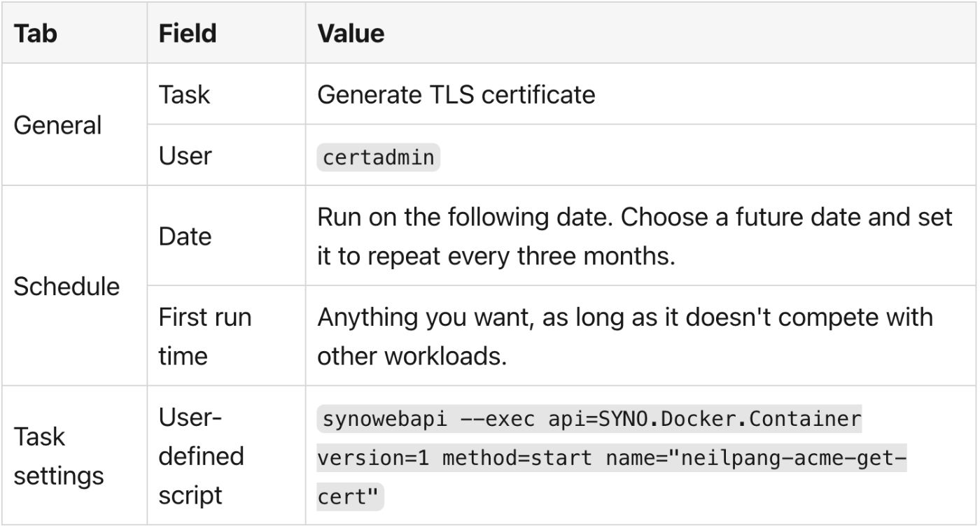
Task: Click the "User" field cell
Action: tap(185, 155)
